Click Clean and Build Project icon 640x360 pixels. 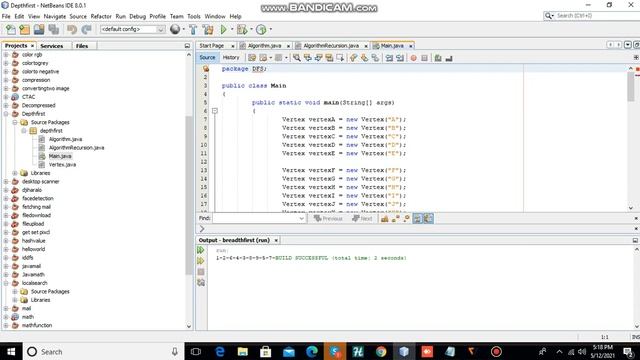[208, 29]
